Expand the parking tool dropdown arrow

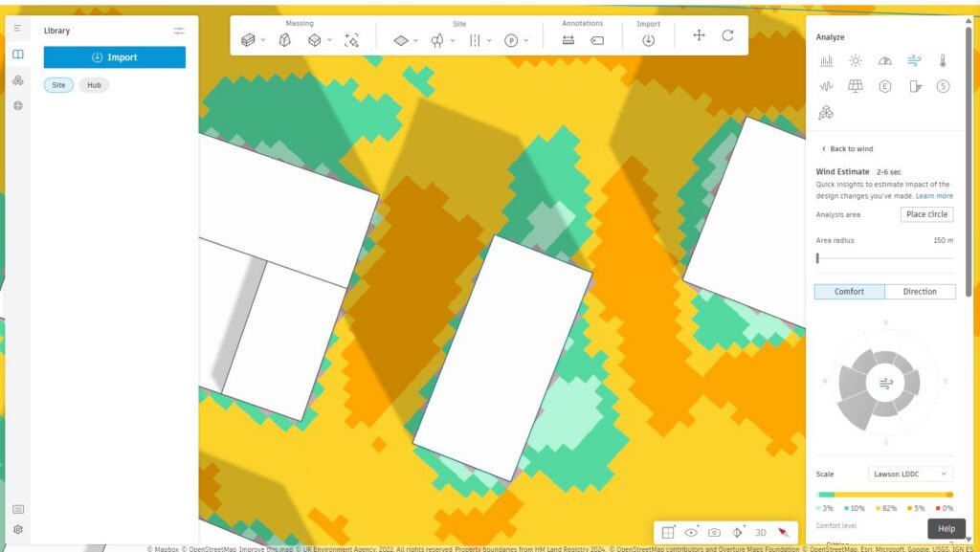526,40
